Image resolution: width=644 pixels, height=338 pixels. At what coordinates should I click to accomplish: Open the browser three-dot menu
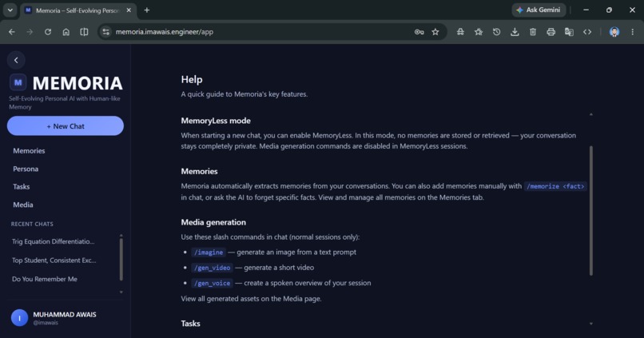click(633, 32)
